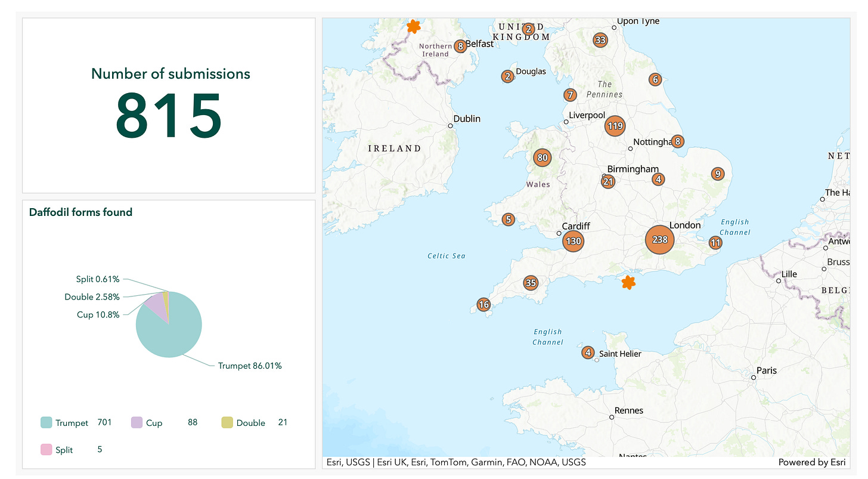868x479 pixels.
Task: Toggle the Cup legend swatch
Action: click(x=136, y=423)
